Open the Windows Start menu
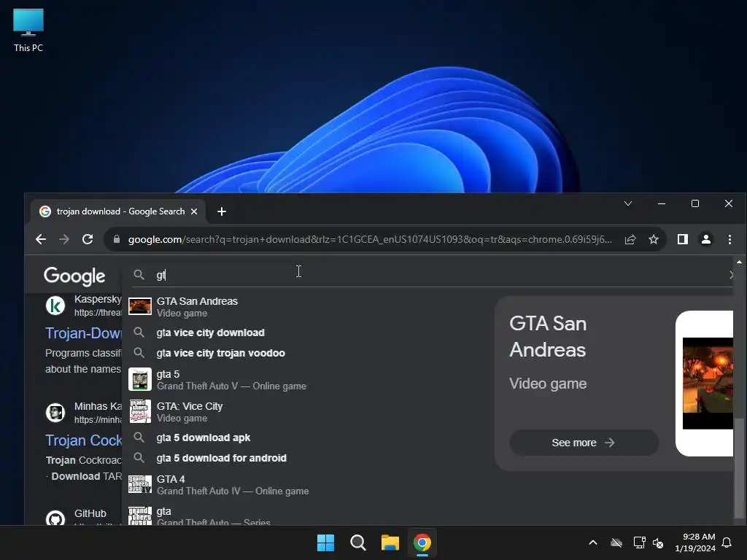 [x=326, y=542]
